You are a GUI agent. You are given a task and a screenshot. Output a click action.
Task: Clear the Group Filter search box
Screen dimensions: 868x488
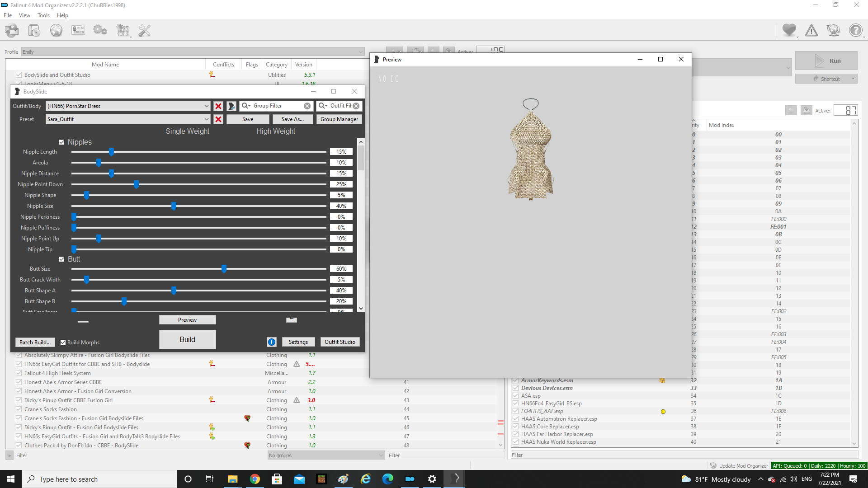pyautogui.click(x=307, y=106)
